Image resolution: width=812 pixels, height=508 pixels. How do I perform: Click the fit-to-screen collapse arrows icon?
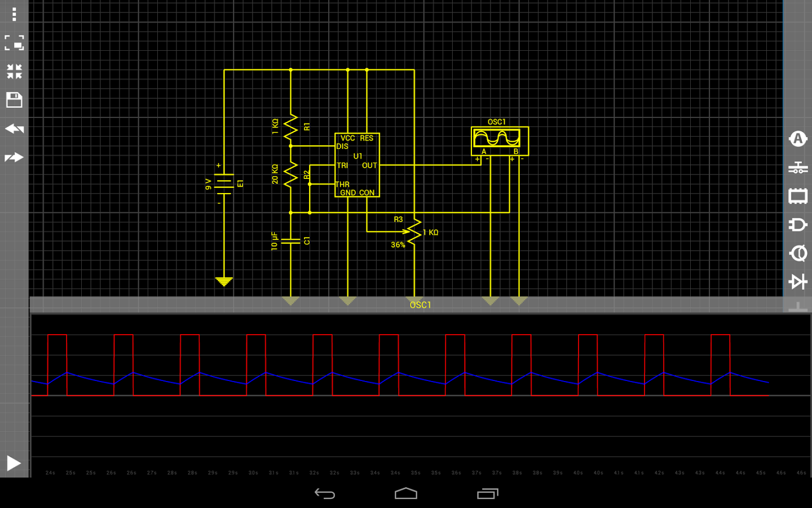tap(14, 72)
